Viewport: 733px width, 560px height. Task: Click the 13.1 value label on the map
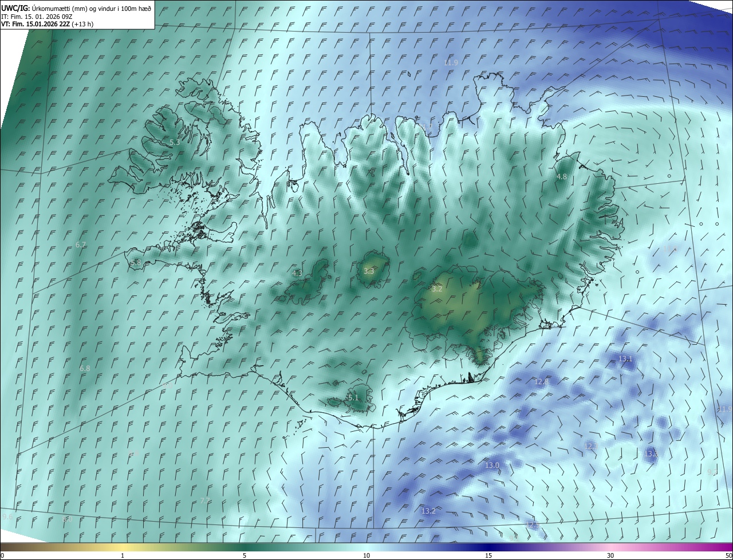(625, 359)
